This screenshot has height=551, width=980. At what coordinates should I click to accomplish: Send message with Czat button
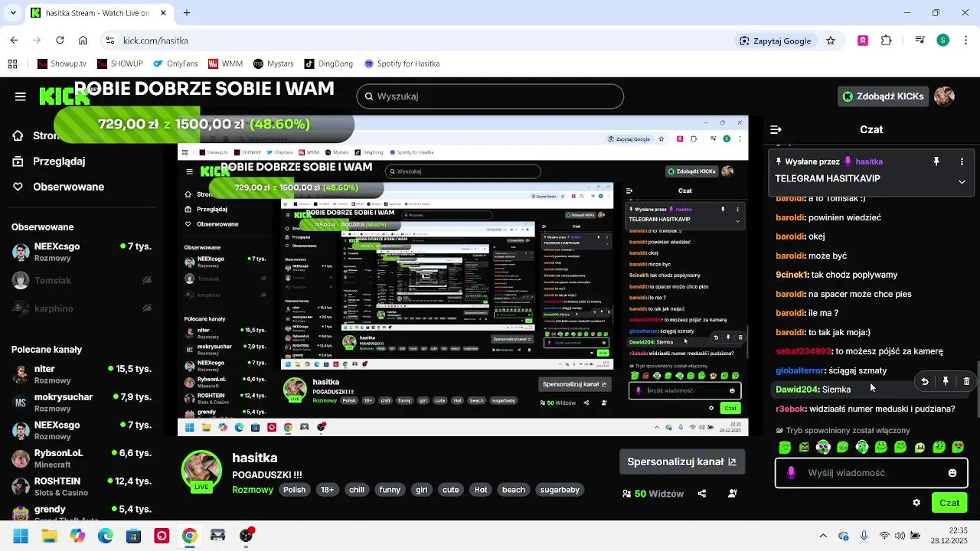(x=949, y=503)
